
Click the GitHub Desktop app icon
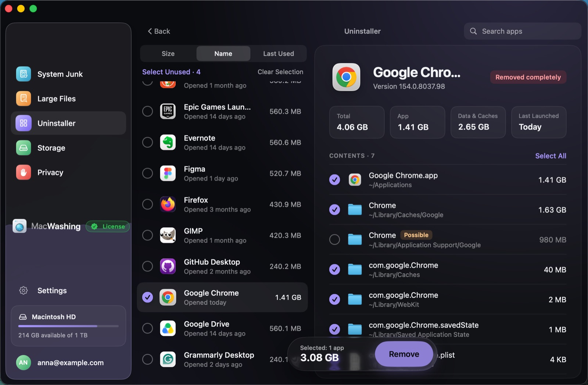[x=168, y=266]
